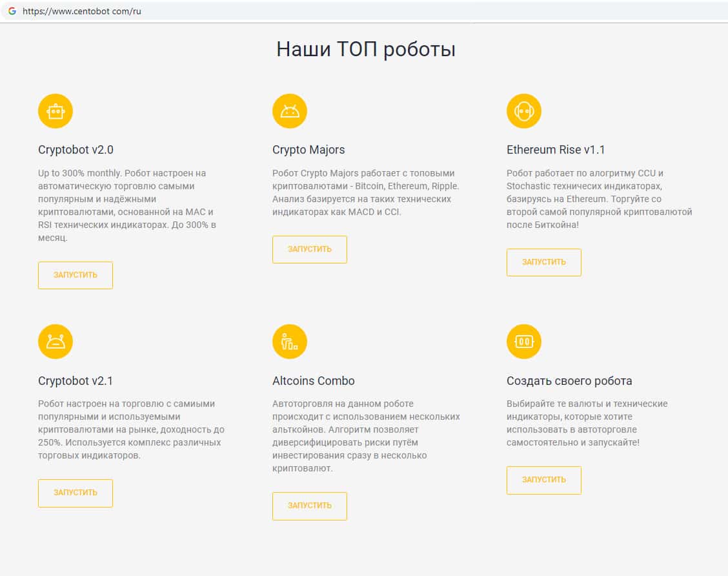
Task: Click the Altcoins Combo icon
Action: tap(290, 342)
